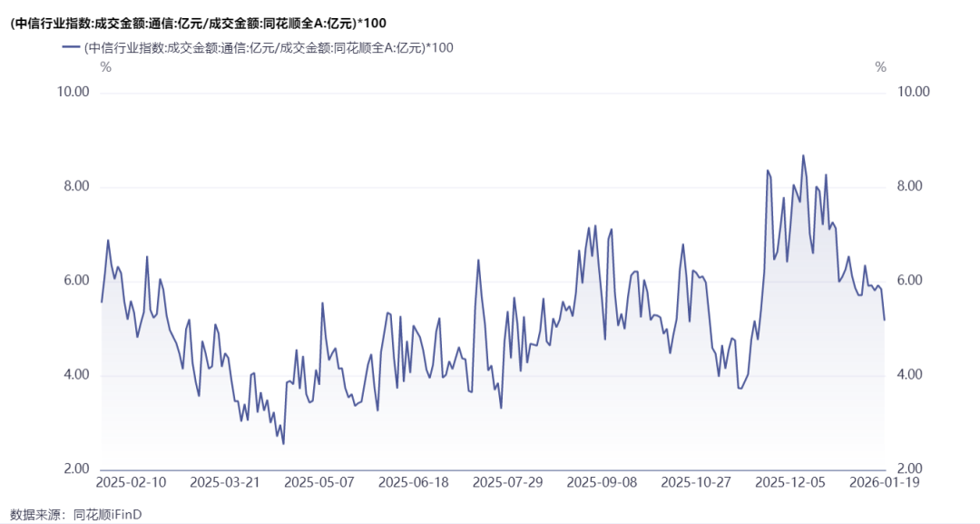Select the % unit label on left axis

pyautogui.click(x=105, y=67)
